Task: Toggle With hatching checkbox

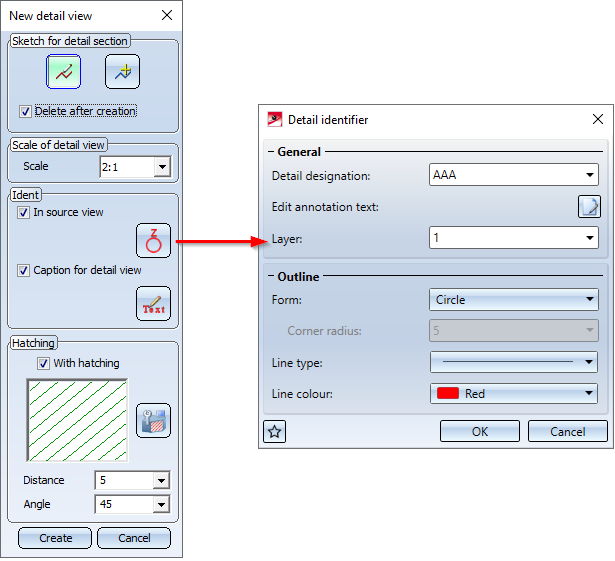Action: tap(43, 363)
